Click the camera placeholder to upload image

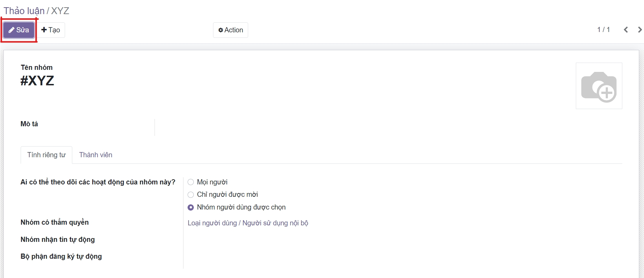point(599,86)
